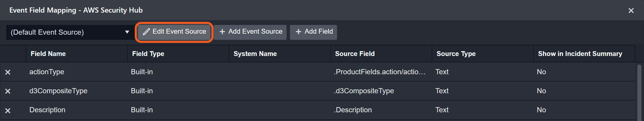
Task: Click the plus icon beside Add Event Source
Action: tap(222, 32)
